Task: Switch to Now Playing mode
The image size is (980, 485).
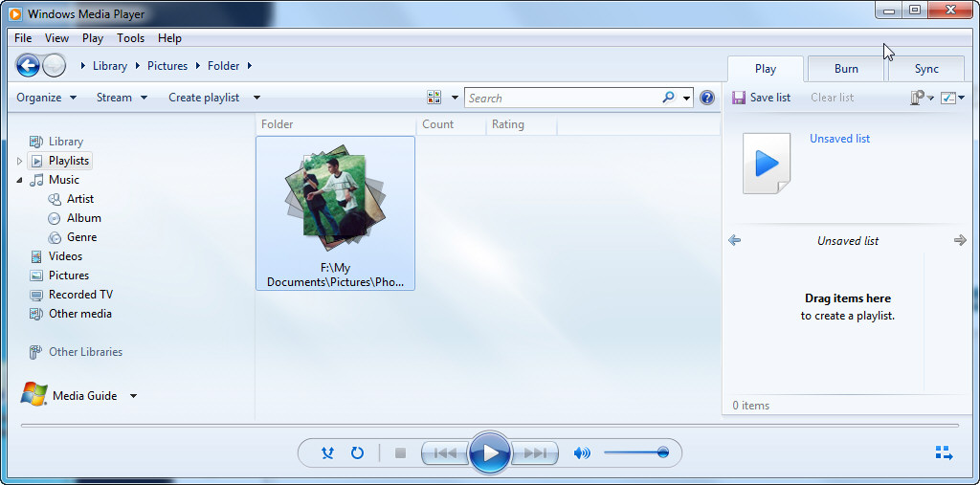Action: coord(944,453)
